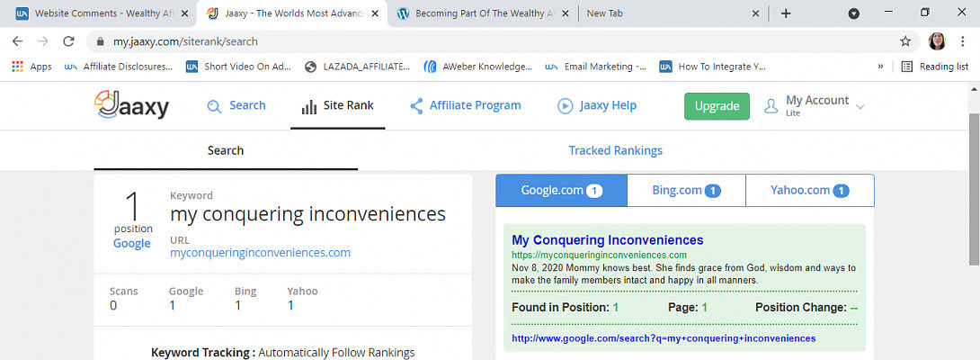Open the Reading list

click(x=935, y=67)
